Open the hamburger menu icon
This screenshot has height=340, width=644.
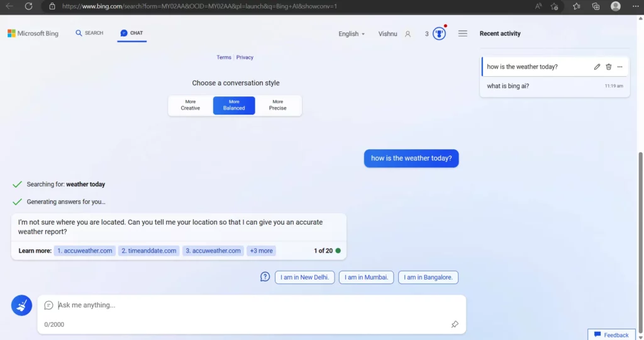tap(462, 33)
